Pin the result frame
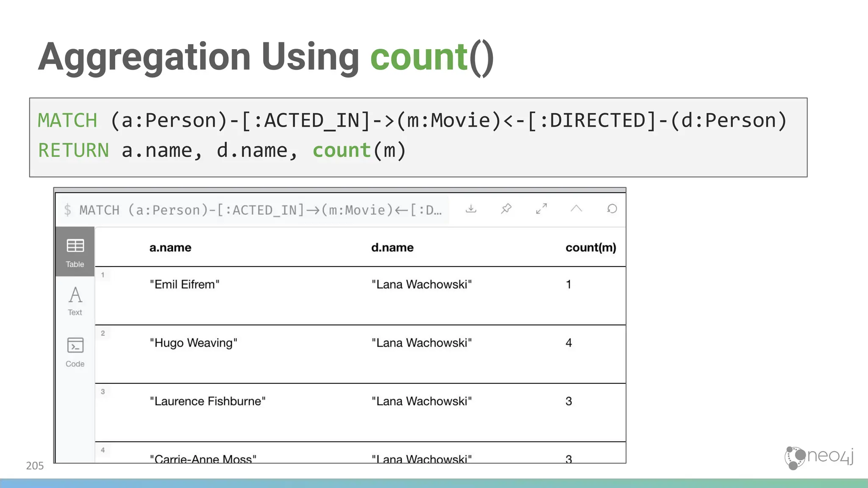This screenshot has width=868, height=488. click(x=506, y=209)
